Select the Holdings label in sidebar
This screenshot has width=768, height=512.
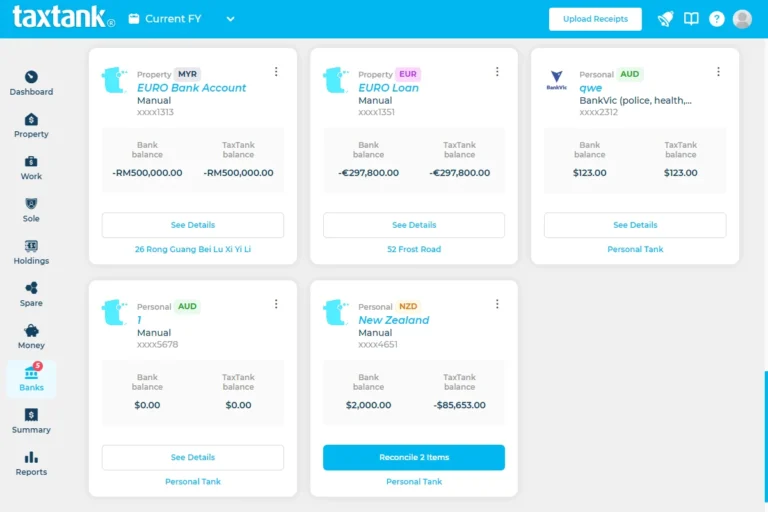[31, 261]
